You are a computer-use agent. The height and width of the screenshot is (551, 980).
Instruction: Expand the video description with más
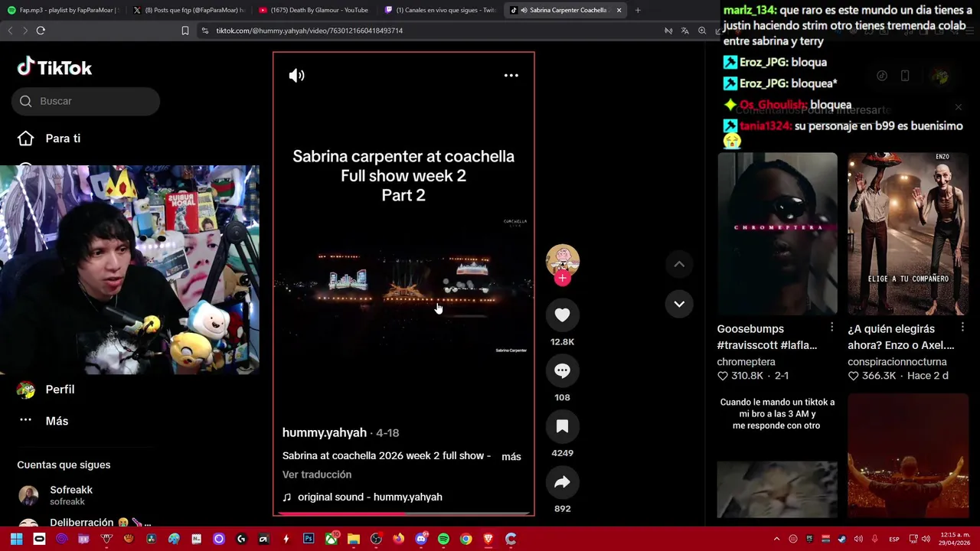[511, 457]
